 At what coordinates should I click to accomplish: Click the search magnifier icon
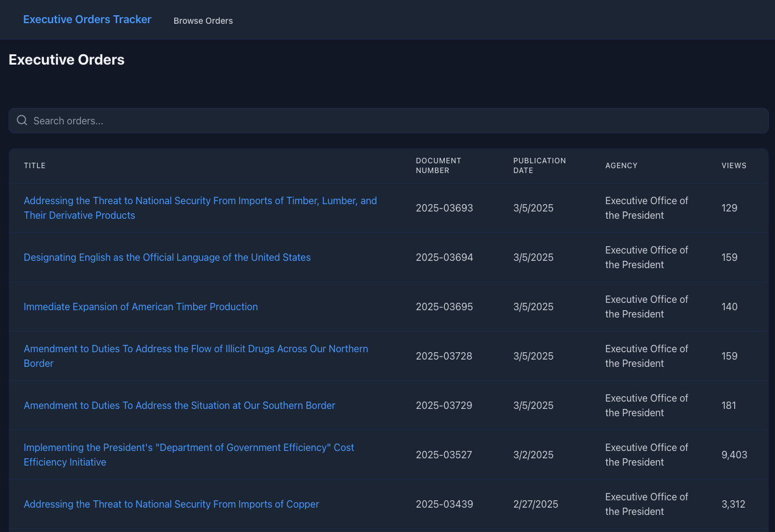(22, 120)
